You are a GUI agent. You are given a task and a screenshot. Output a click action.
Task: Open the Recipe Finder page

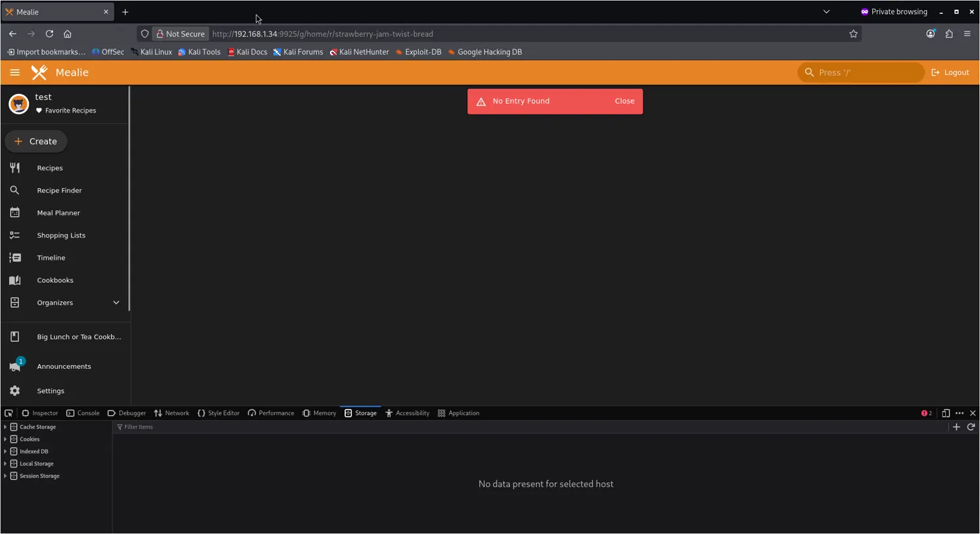[x=65, y=190]
